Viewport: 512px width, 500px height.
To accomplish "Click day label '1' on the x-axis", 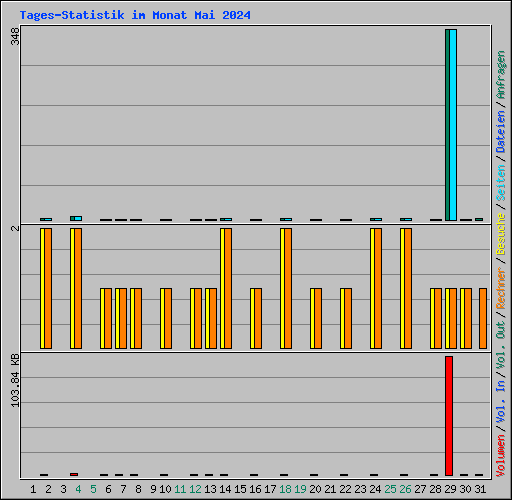I will point(33,489).
